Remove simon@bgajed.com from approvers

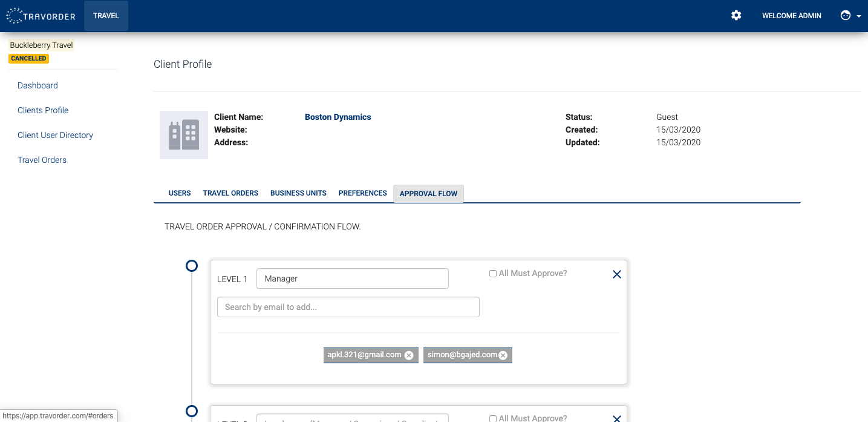[x=503, y=355]
